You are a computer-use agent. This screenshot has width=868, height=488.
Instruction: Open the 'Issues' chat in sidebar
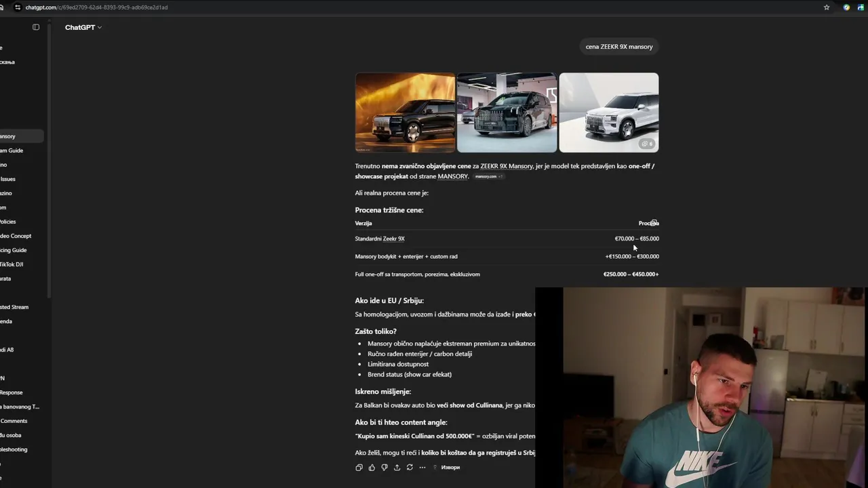click(x=20, y=179)
